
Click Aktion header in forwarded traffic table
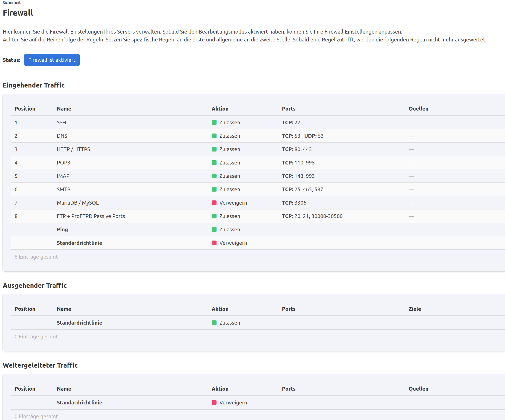[x=220, y=389]
